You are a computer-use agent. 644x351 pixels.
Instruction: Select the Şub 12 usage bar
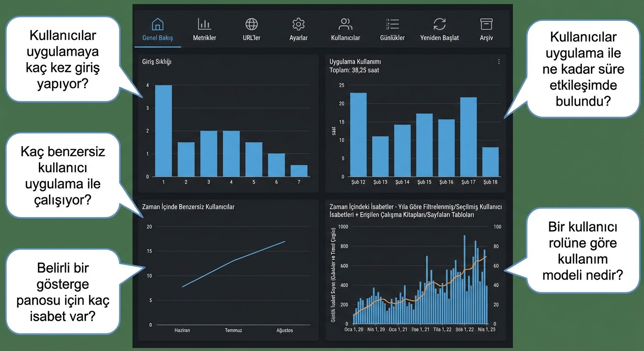coord(359,135)
